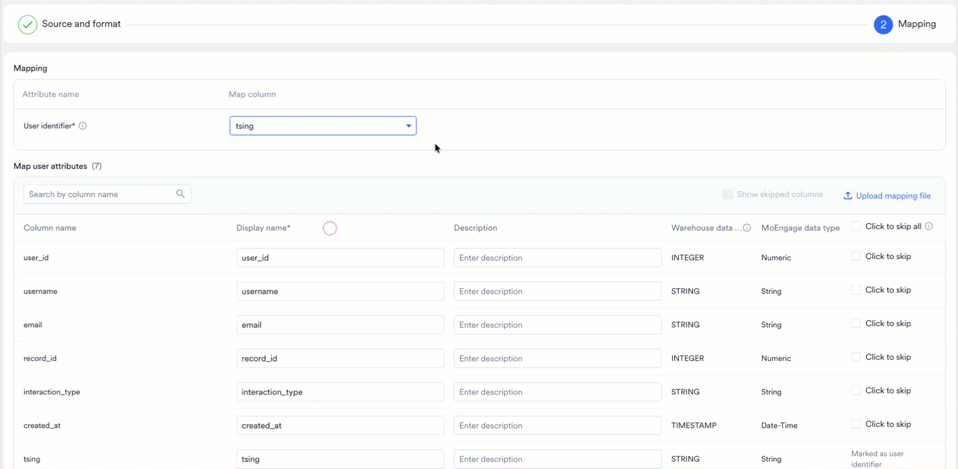The height and width of the screenshot is (469, 958).
Task: Click the dropdown arrow in the Map column field
Action: [x=409, y=126]
